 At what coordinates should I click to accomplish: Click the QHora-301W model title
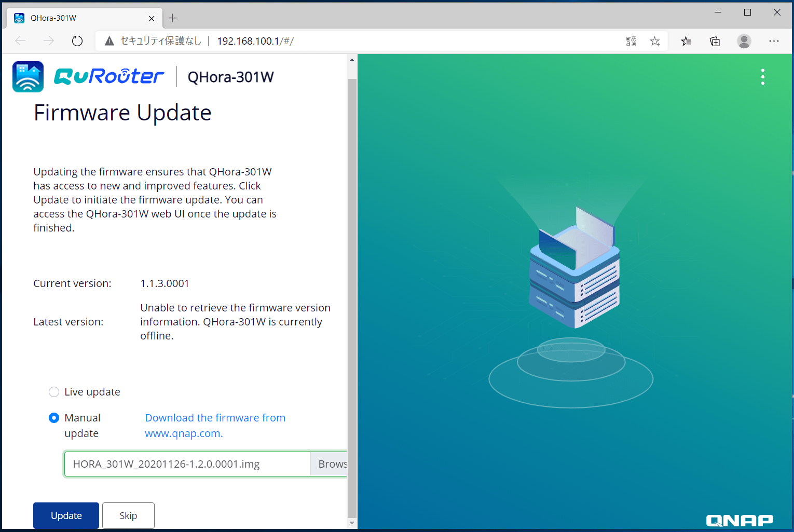230,77
